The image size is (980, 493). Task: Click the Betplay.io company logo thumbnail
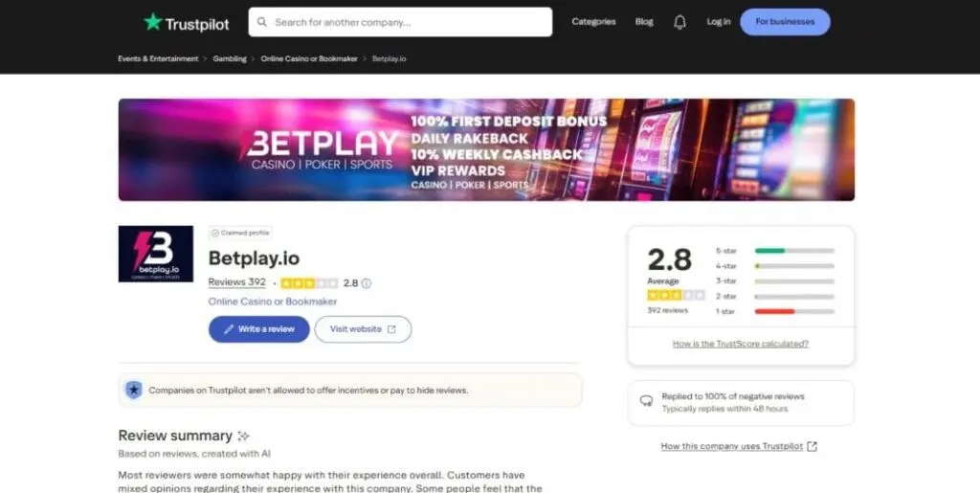point(155,254)
